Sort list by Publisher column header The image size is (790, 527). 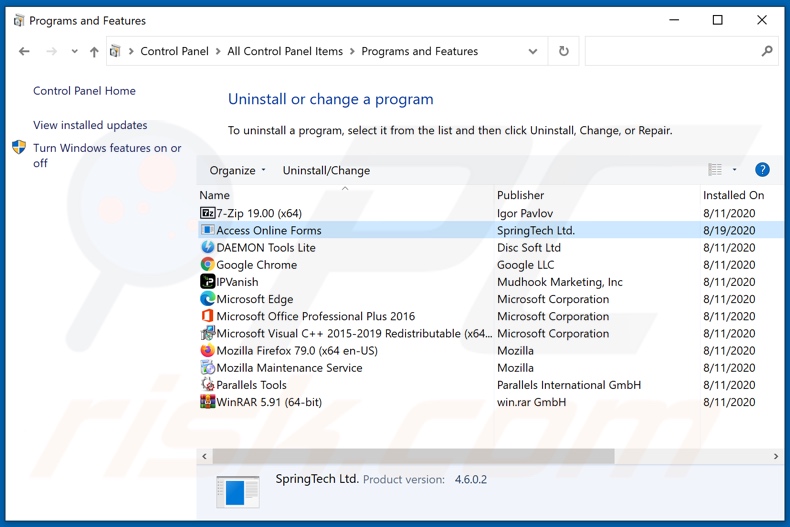coord(521,195)
